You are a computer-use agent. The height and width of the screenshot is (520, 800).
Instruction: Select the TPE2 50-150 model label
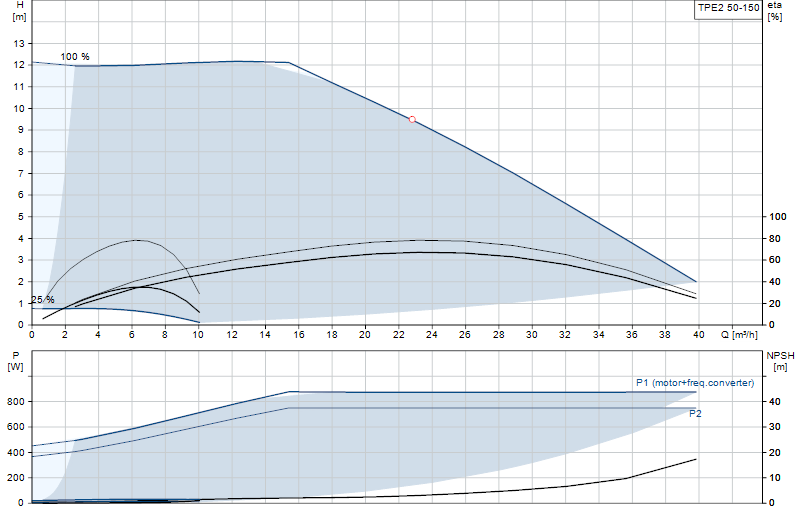(x=729, y=8)
